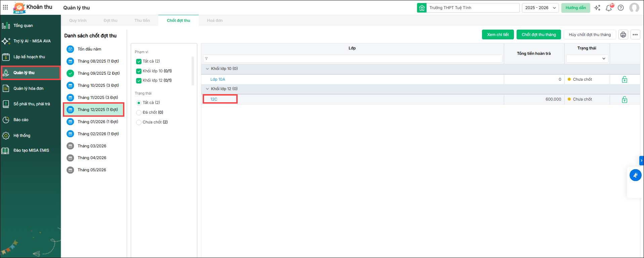
Task: Click the lock icon for Lớp 10A
Action: pyautogui.click(x=625, y=80)
